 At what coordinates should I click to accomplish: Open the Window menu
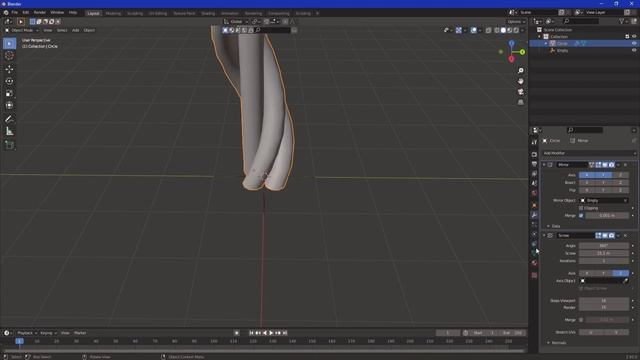[x=57, y=13]
